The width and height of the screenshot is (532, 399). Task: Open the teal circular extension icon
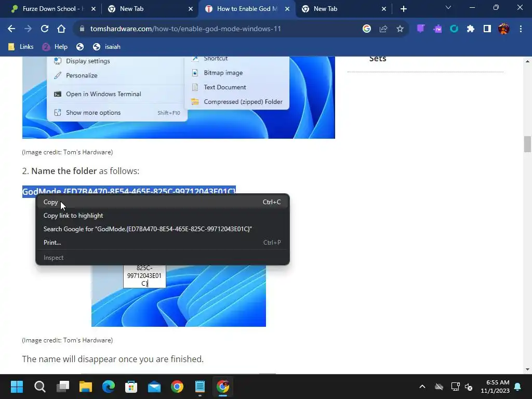click(x=454, y=29)
